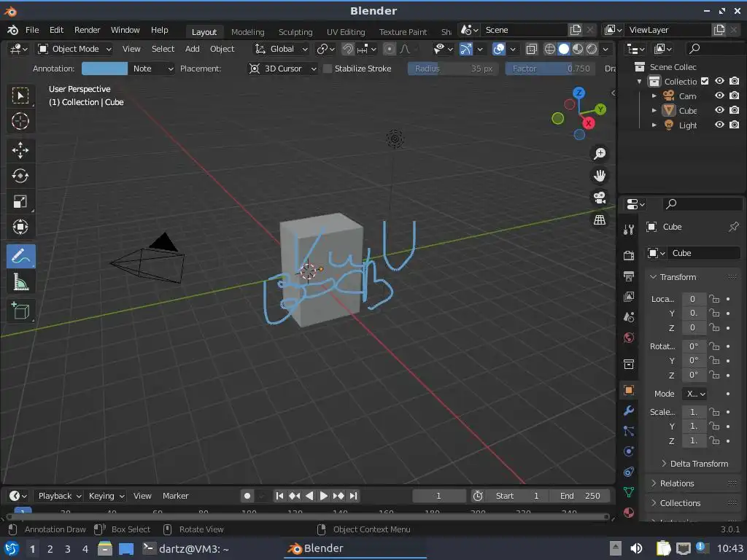Open the File menu
Screen dimensions: 747x560
tap(32, 30)
